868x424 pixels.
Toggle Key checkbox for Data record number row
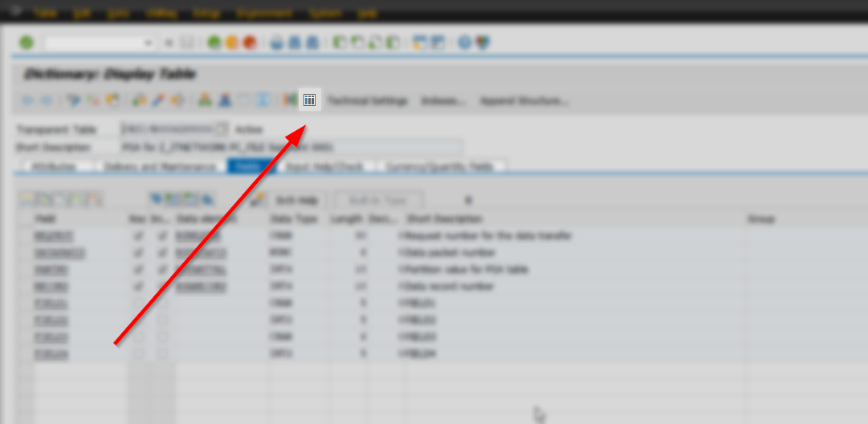pyautogui.click(x=139, y=287)
